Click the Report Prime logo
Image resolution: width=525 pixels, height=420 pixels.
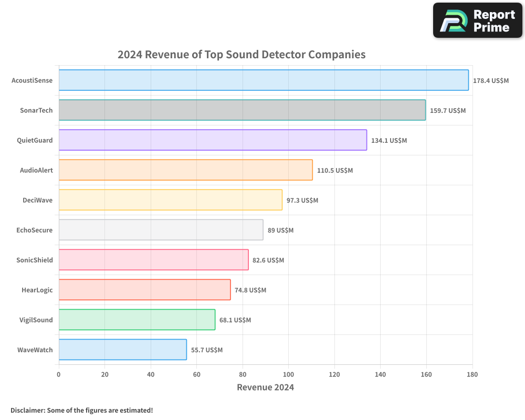477,21
